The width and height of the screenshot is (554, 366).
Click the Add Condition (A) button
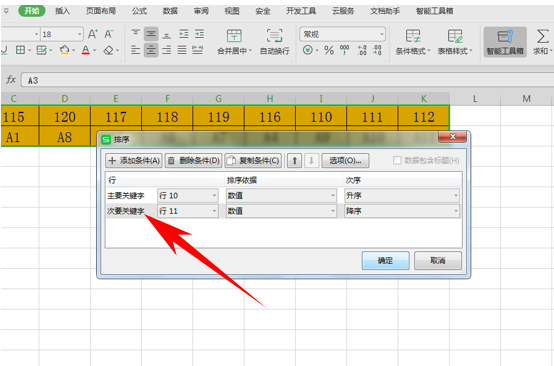[134, 161]
